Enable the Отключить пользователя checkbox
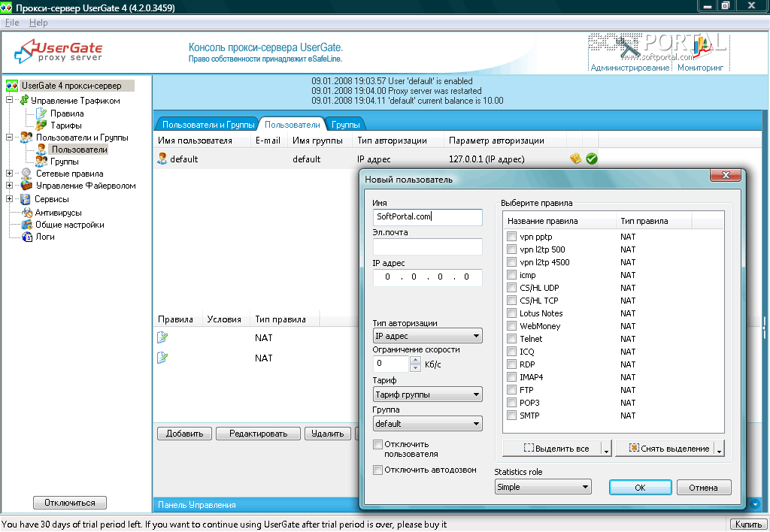 pyautogui.click(x=377, y=444)
